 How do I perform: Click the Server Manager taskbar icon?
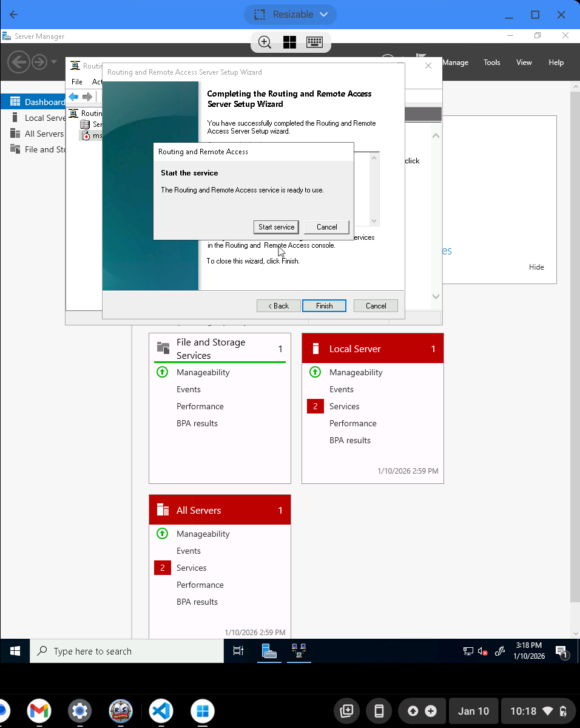coord(269,651)
